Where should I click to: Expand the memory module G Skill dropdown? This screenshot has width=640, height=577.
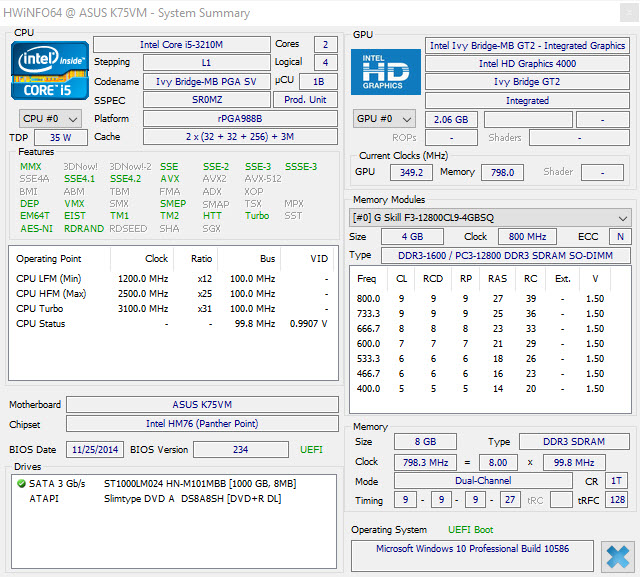point(490,217)
